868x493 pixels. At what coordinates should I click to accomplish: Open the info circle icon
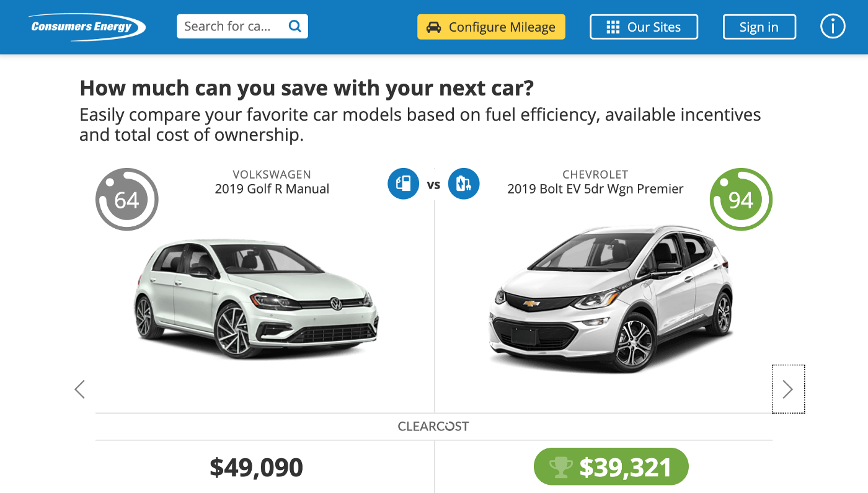(833, 27)
